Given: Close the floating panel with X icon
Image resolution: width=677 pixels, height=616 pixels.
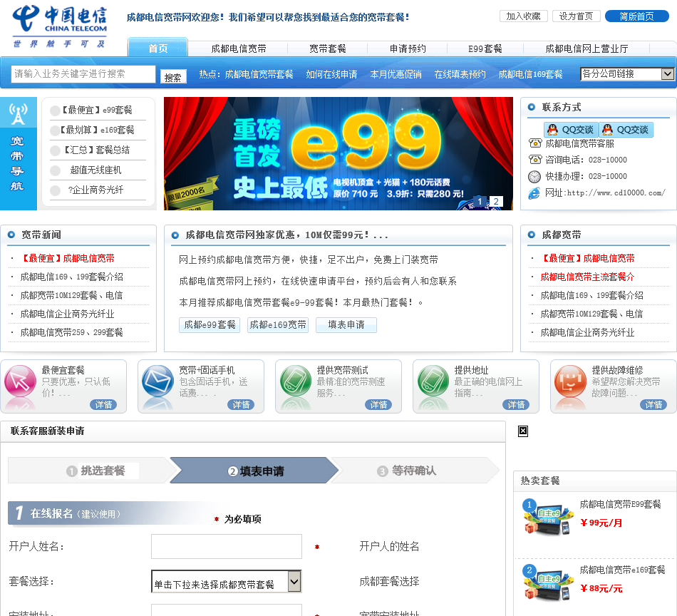Looking at the screenshot, I should coord(523,431).
